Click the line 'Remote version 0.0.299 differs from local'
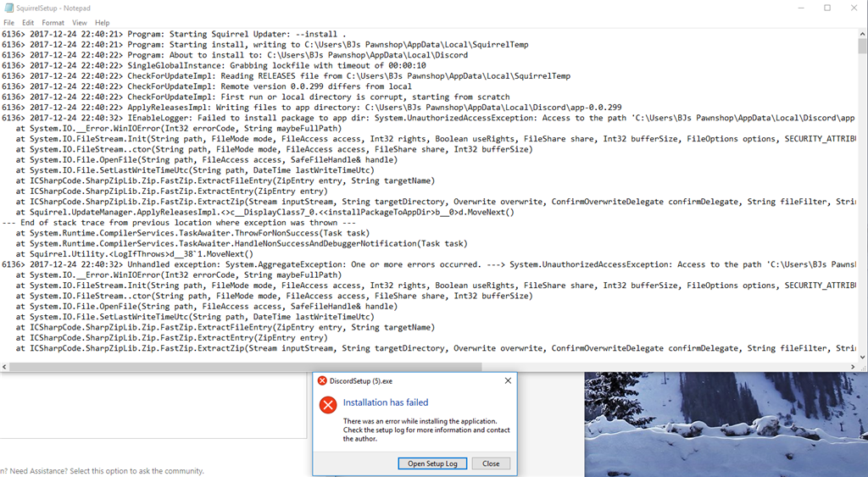This screenshot has height=477, width=868. point(207,86)
